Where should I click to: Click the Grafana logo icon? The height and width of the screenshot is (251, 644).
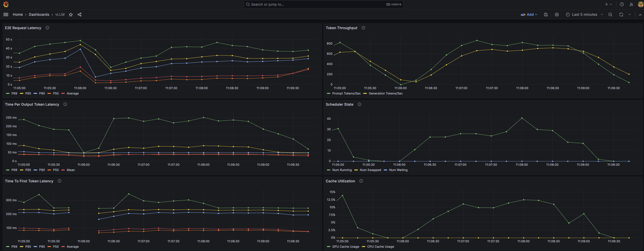click(x=6, y=4)
